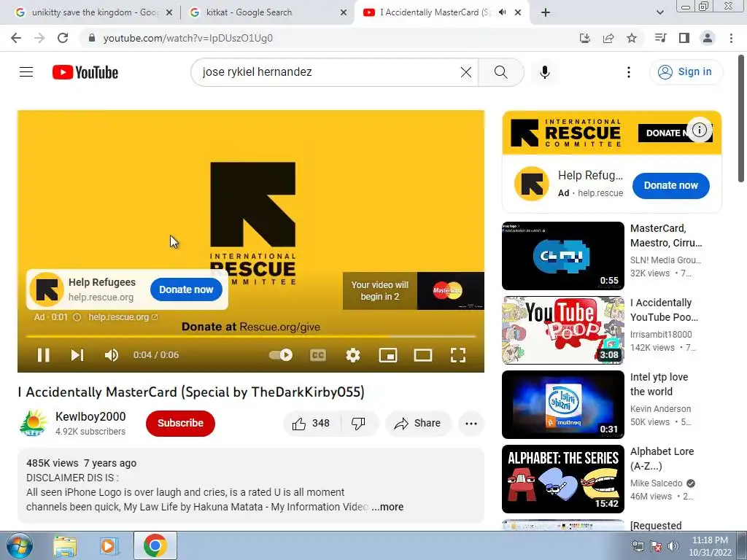Click the install app icon in address bar
Viewport: 747px width, 560px height.
(584, 38)
